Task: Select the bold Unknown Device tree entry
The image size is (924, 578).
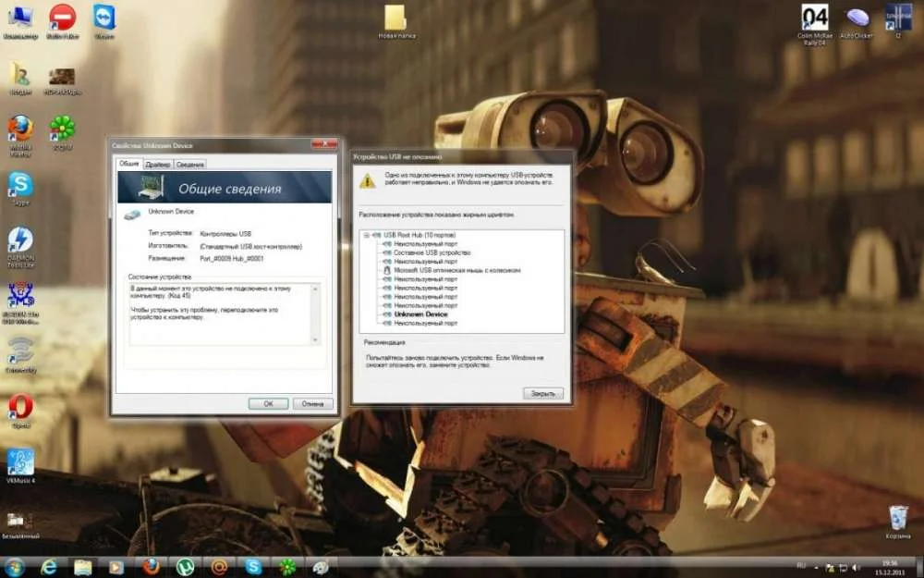Action: 420,314
